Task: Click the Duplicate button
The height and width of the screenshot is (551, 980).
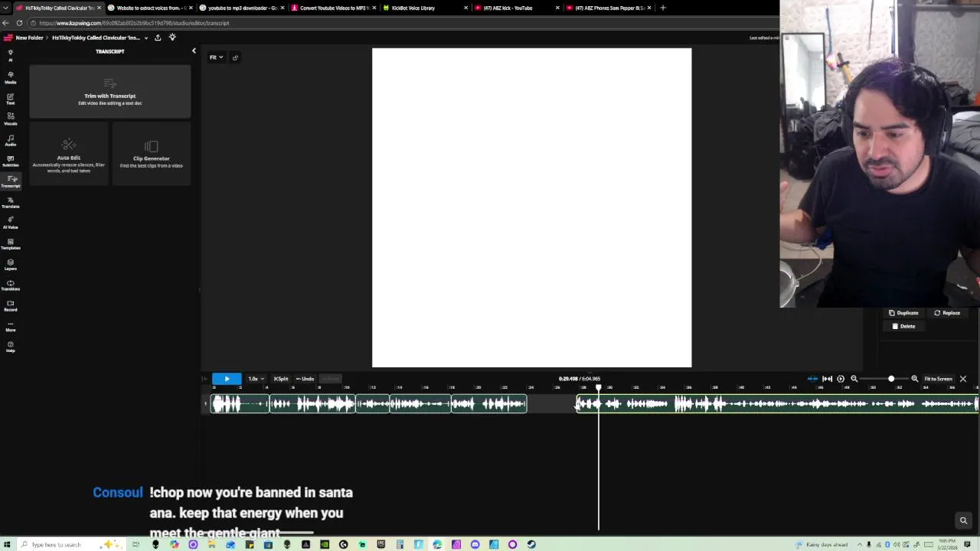Action: pyautogui.click(x=904, y=313)
